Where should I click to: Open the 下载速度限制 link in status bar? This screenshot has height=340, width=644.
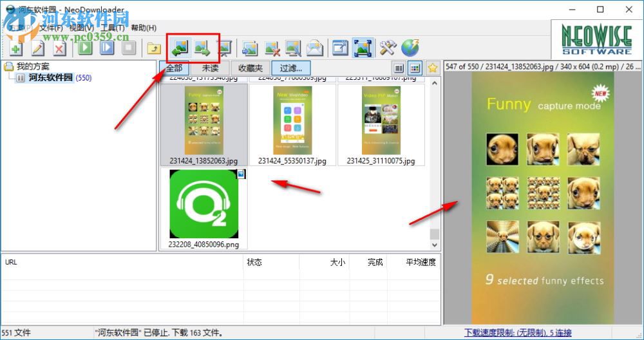coord(518,333)
